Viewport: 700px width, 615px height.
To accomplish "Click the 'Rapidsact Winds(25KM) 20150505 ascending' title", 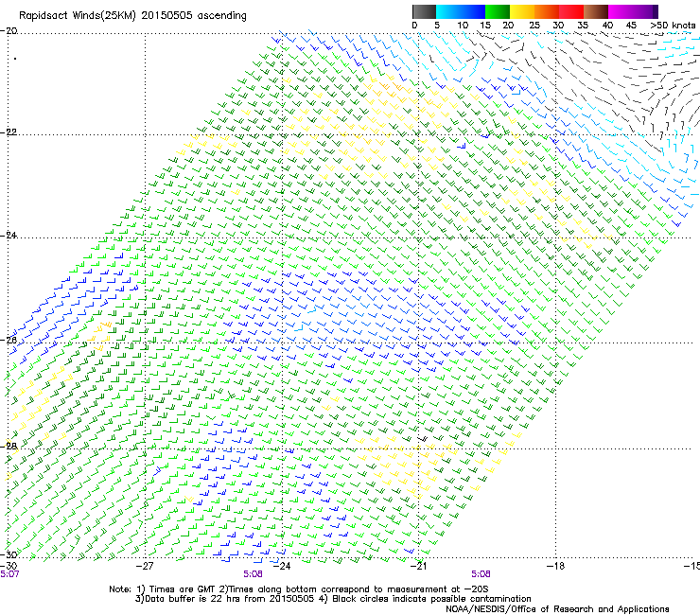I will [132, 16].
